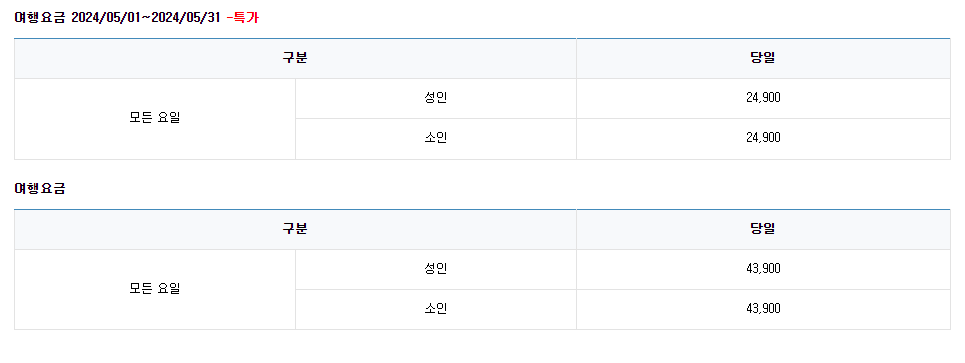The width and height of the screenshot is (965, 363).
Task: Select the 모든 요일 cell in regular fare table
Action: pos(154,289)
